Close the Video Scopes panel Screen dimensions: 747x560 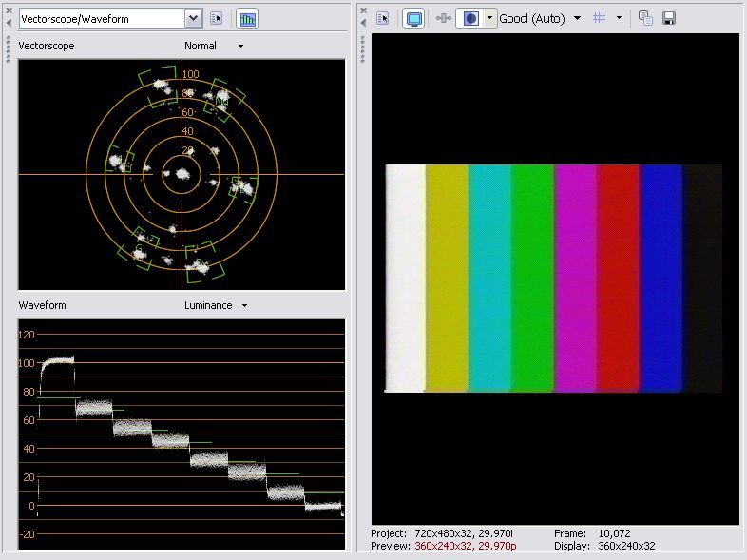8,10
